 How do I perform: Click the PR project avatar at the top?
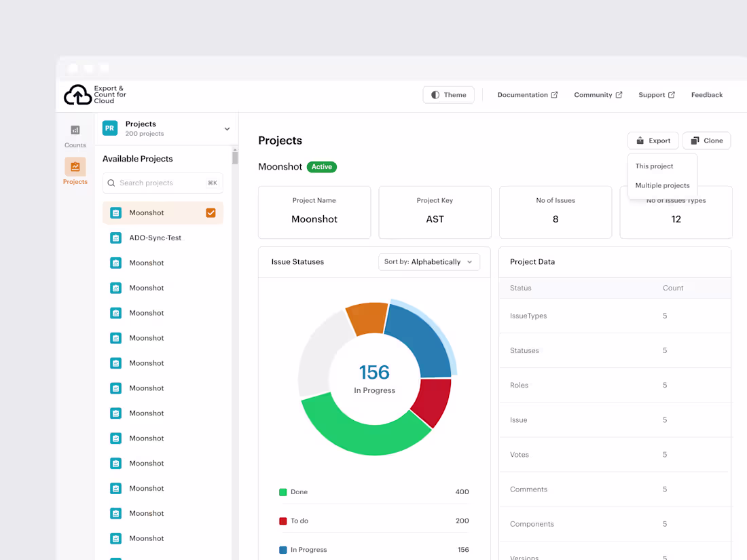pyautogui.click(x=109, y=128)
